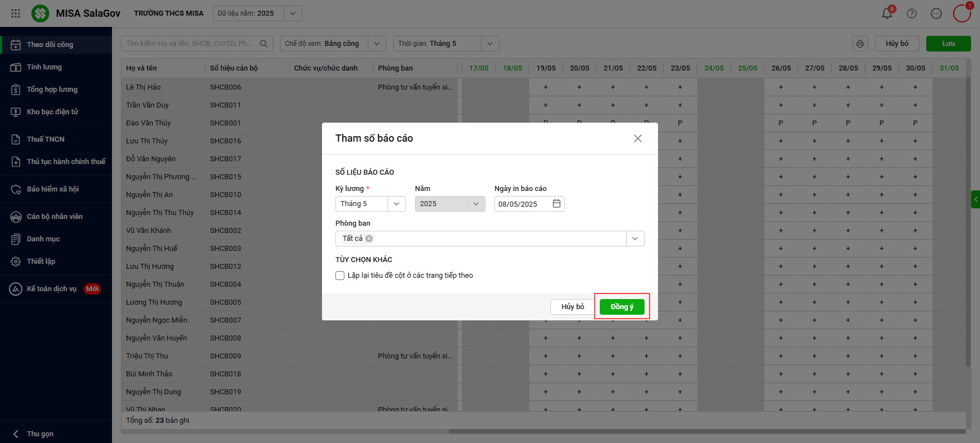
Task: Go to Bảo hiểm xã hội menu
Action: click(x=53, y=189)
